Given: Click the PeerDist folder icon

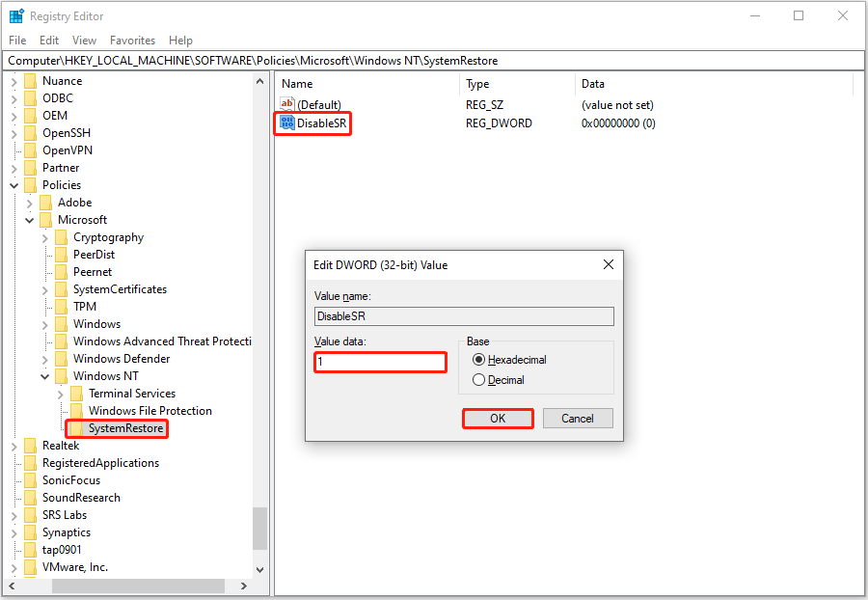Looking at the screenshot, I should tap(62, 255).
